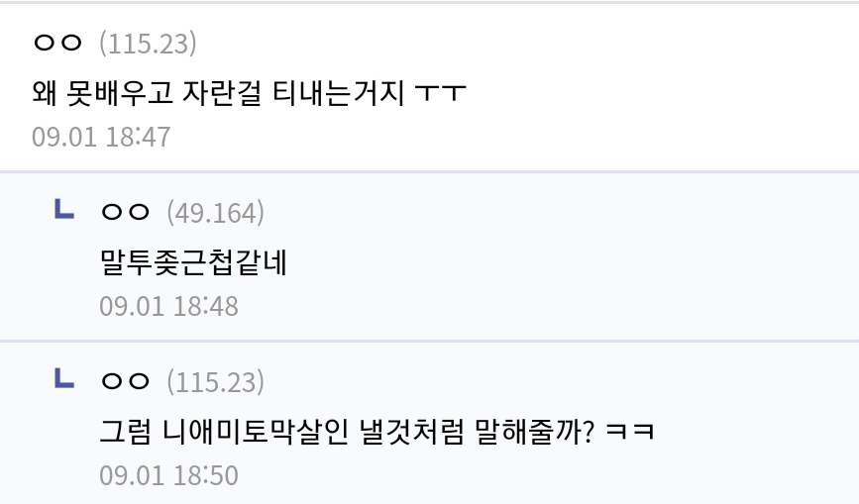
Task: Click the 말해줄까? phrase in the last reply
Action: tap(534, 431)
